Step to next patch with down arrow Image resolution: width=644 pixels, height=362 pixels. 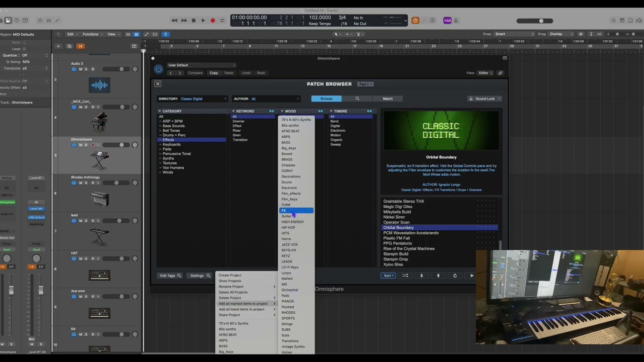(x=422, y=276)
